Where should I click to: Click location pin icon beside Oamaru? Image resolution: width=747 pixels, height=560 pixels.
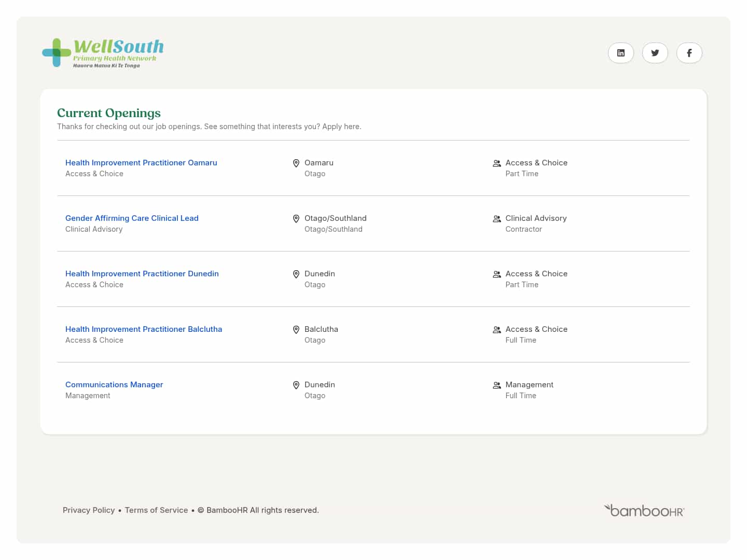coord(296,163)
